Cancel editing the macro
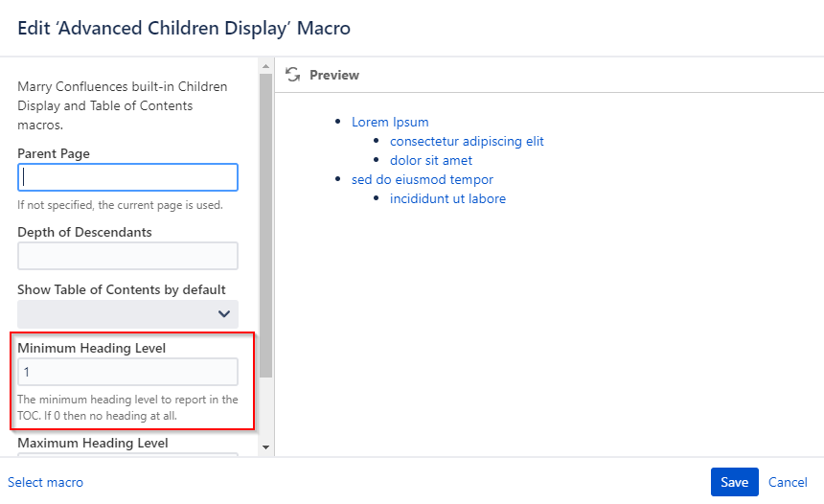 [x=788, y=482]
